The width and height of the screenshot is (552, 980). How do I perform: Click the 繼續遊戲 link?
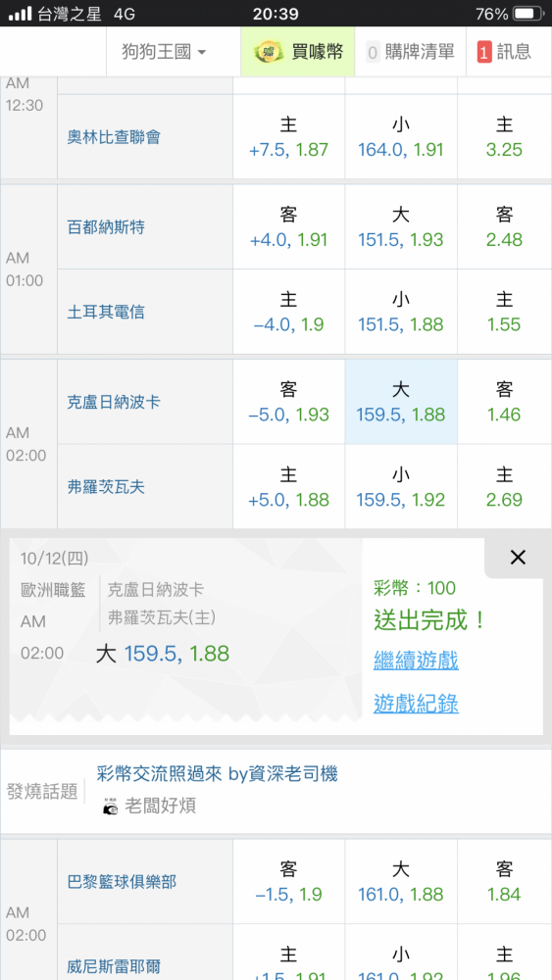[416, 660]
